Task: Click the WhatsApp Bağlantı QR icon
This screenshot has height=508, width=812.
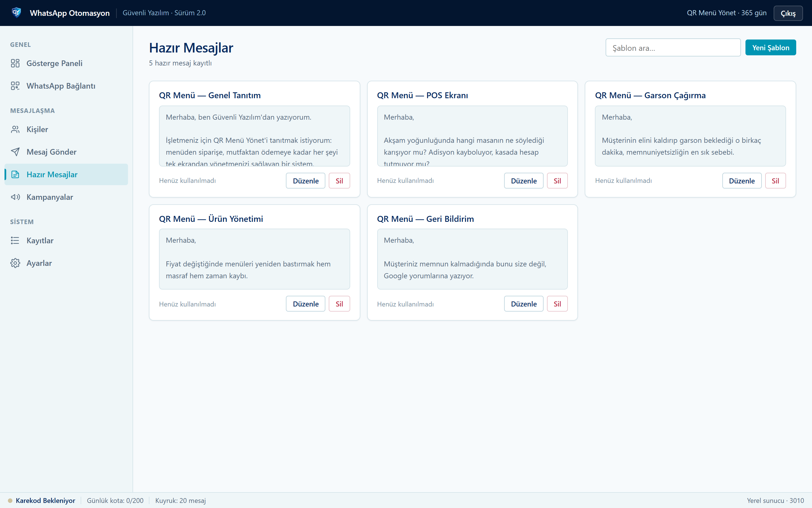Action: [x=15, y=86]
